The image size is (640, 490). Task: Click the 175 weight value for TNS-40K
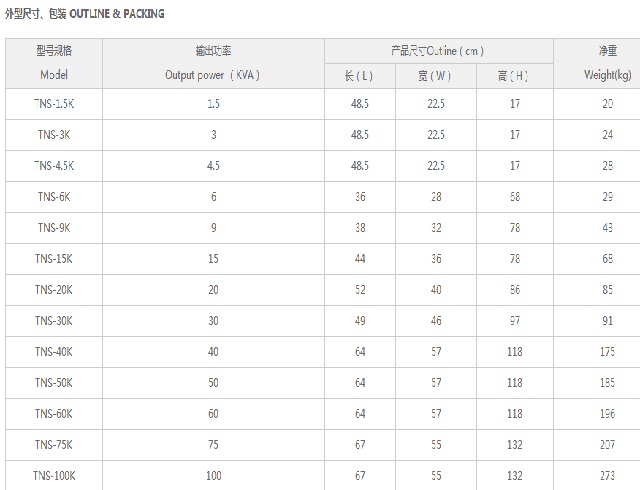tap(607, 352)
